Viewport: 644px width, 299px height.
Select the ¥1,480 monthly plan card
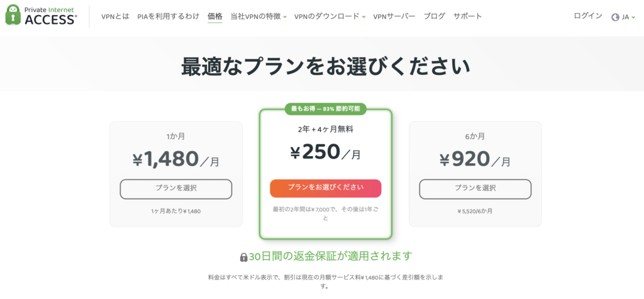click(x=176, y=174)
